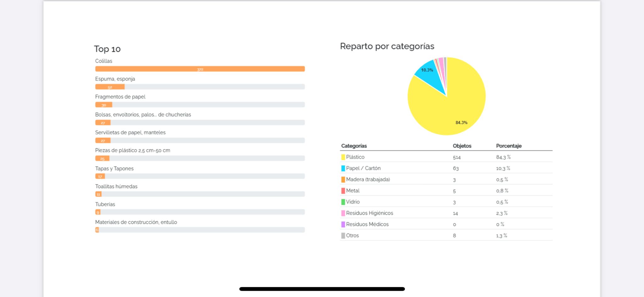Click the yellow Plástico legend swatch
The height and width of the screenshot is (297, 644).
(343, 157)
